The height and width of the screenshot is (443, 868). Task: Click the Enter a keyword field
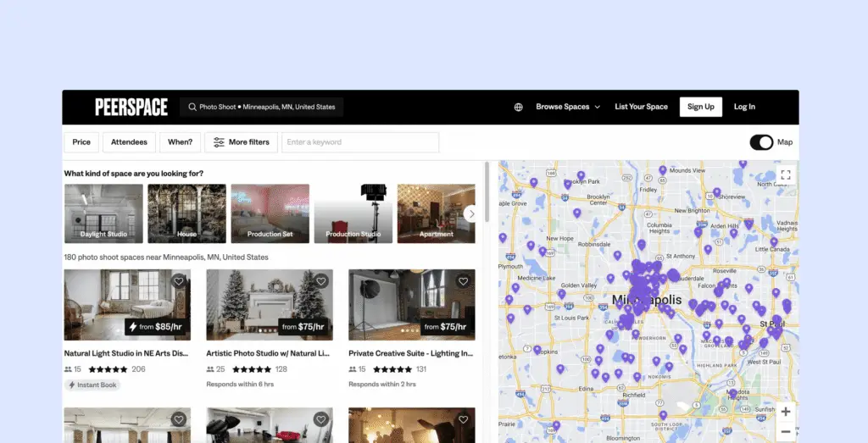(x=360, y=142)
